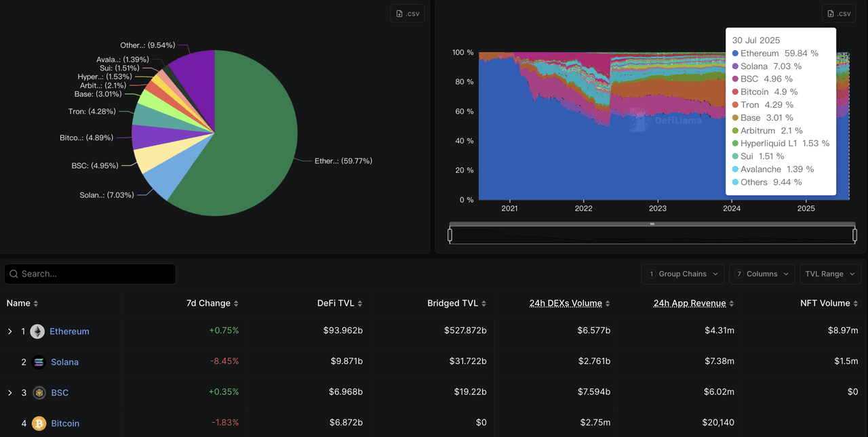This screenshot has height=437, width=868.
Task: Click the Solana logo icon in row 2
Action: click(x=38, y=362)
